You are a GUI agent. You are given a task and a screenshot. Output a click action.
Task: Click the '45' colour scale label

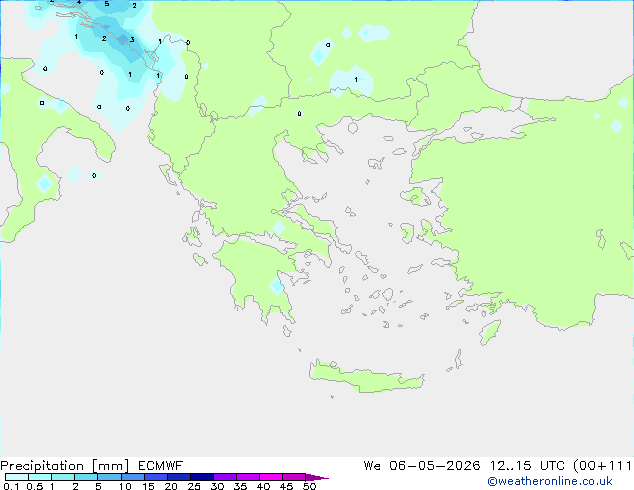point(286,486)
